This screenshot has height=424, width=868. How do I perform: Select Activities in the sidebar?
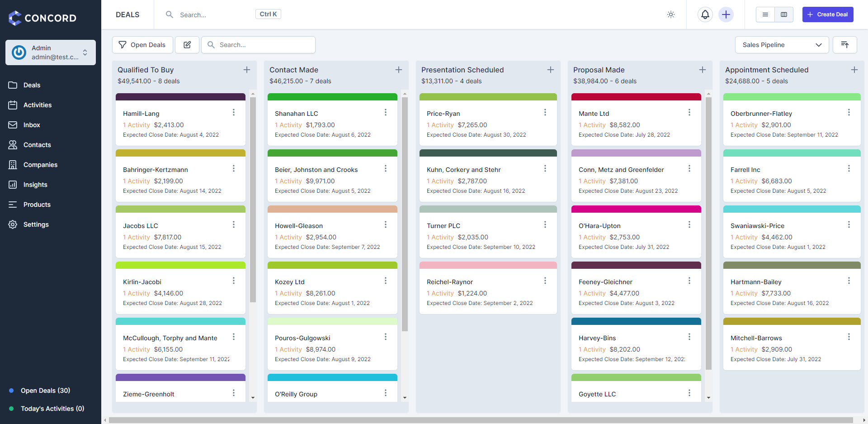pyautogui.click(x=38, y=105)
